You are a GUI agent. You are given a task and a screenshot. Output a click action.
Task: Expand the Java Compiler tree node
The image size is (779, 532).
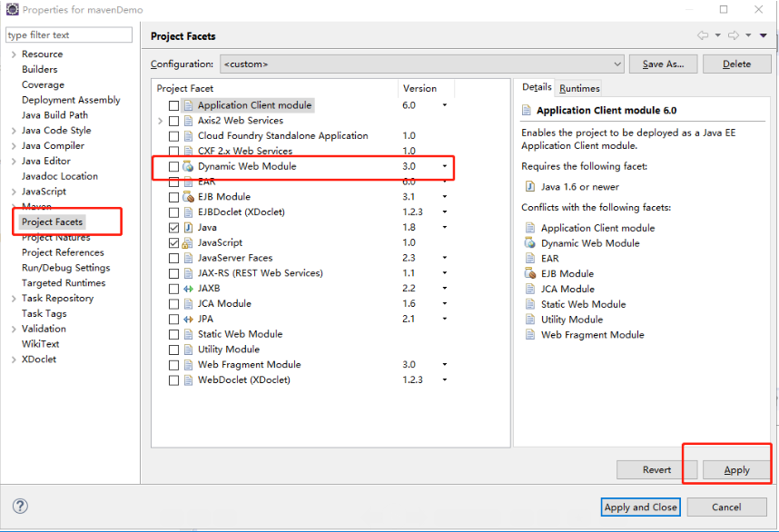pyautogui.click(x=14, y=146)
